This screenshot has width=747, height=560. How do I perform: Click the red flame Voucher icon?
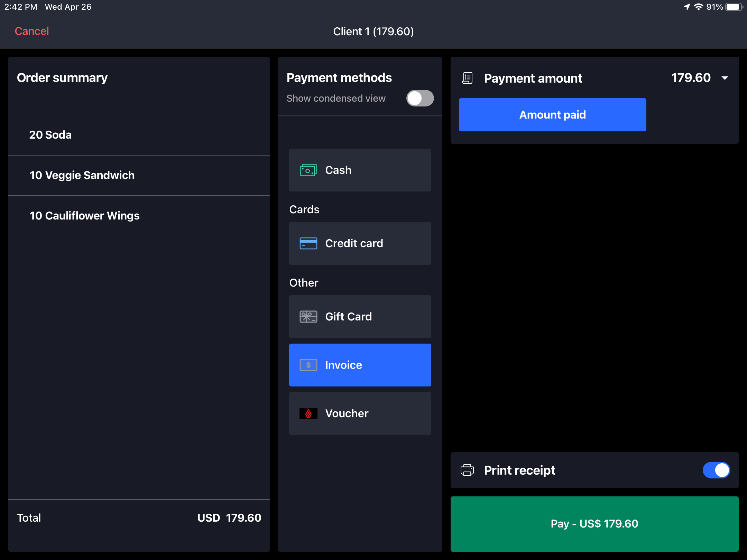coord(308,413)
